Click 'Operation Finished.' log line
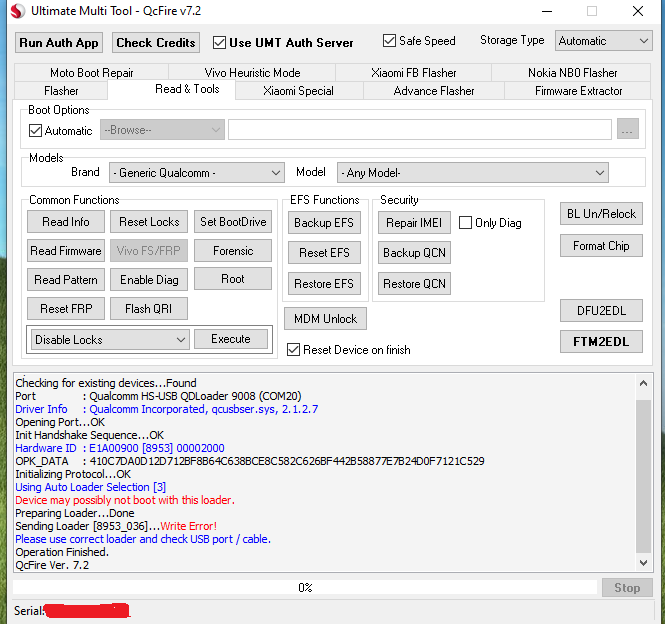The height and width of the screenshot is (624, 665). point(62,552)
